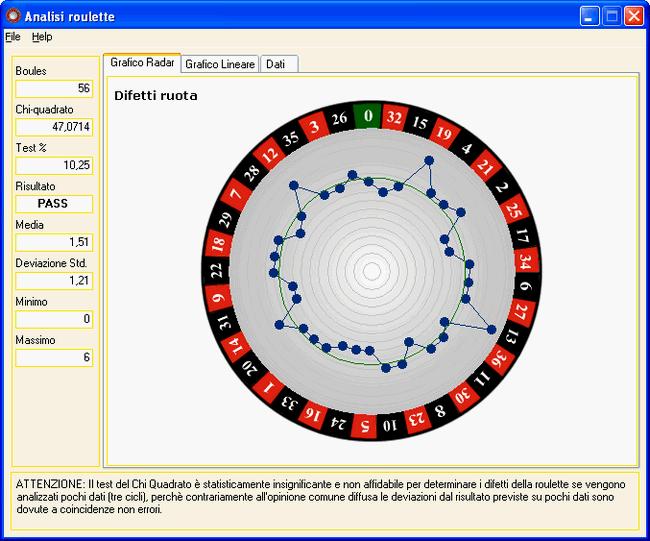The width and height of the screenshot is (650, 541).
Task: Click the PASS result field
Action: click(x=54, y=204)
